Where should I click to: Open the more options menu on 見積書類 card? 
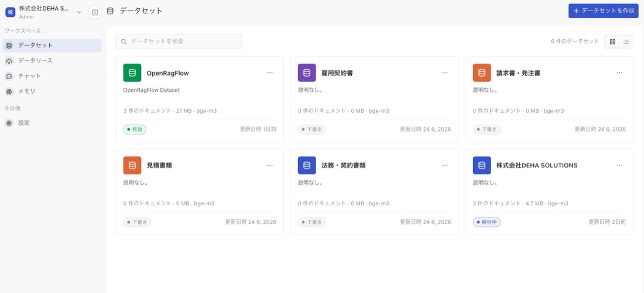click(270, 166)
